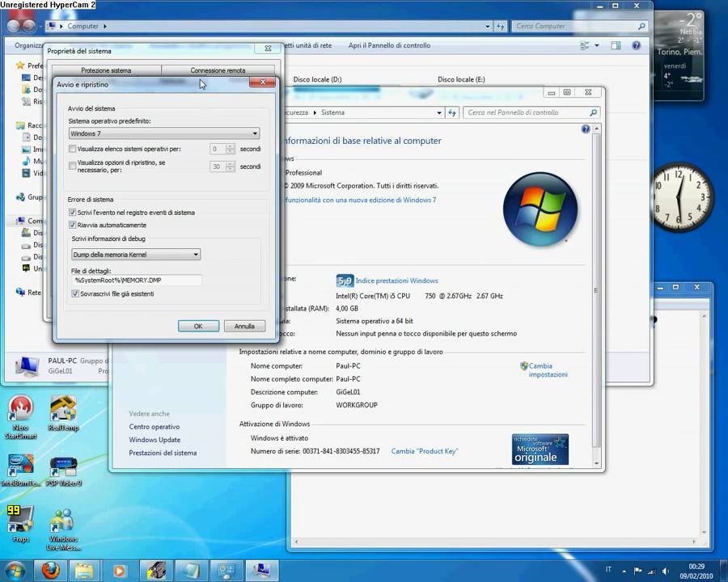
Task: Refresh the Computer explorer address bar
Action: [x=500, y=27]
